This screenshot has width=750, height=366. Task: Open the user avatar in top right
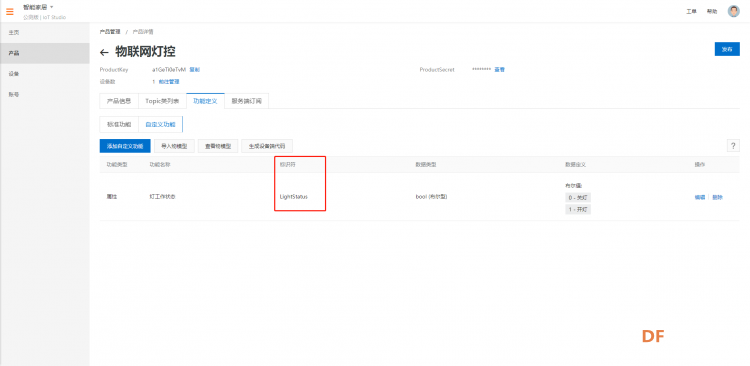(x=733, y=11)
